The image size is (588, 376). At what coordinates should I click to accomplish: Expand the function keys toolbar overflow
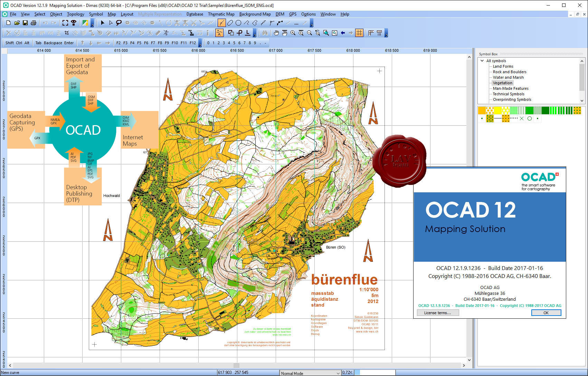pos(200,44)
